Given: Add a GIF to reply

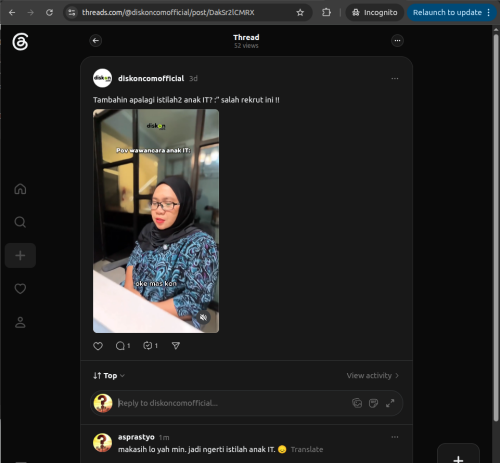Looking at the screenshot, I should point(373,403).
